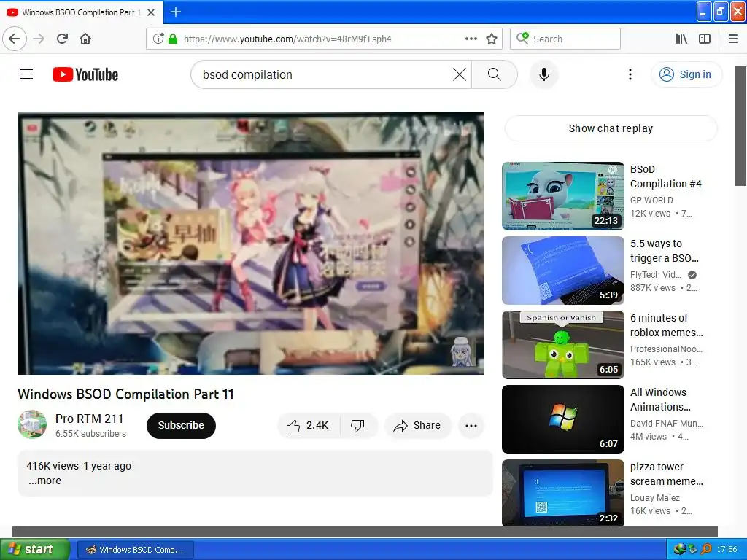Dislike the video with thumbs down
The width and height of the screenshot is (747, 560).
(x=357, y=425)
